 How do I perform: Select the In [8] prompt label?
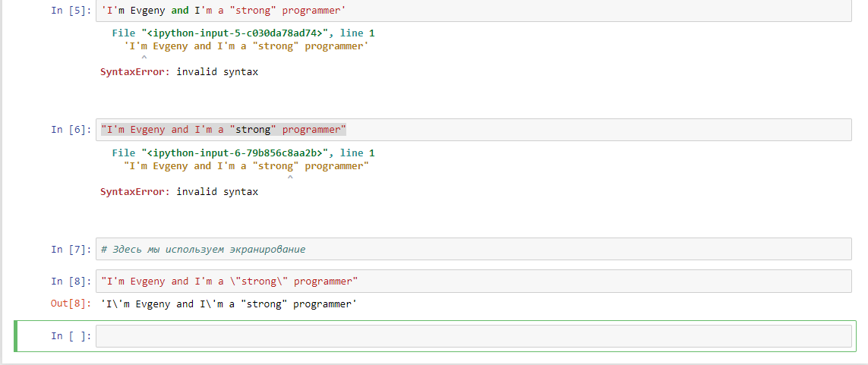point(70,282)
